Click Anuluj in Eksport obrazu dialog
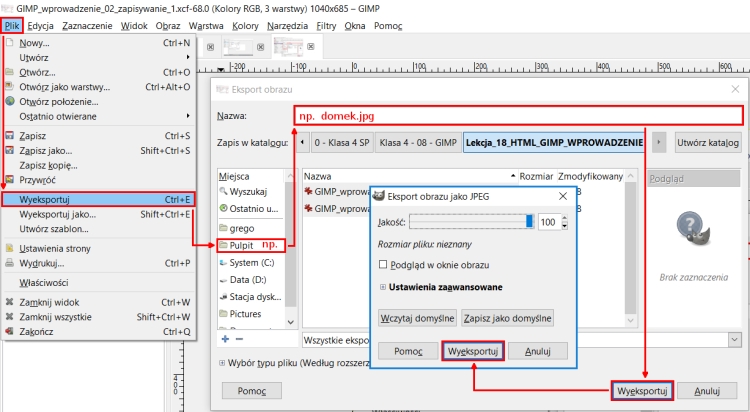Viewport: 750px width, 412px height. tap(707, 391)
